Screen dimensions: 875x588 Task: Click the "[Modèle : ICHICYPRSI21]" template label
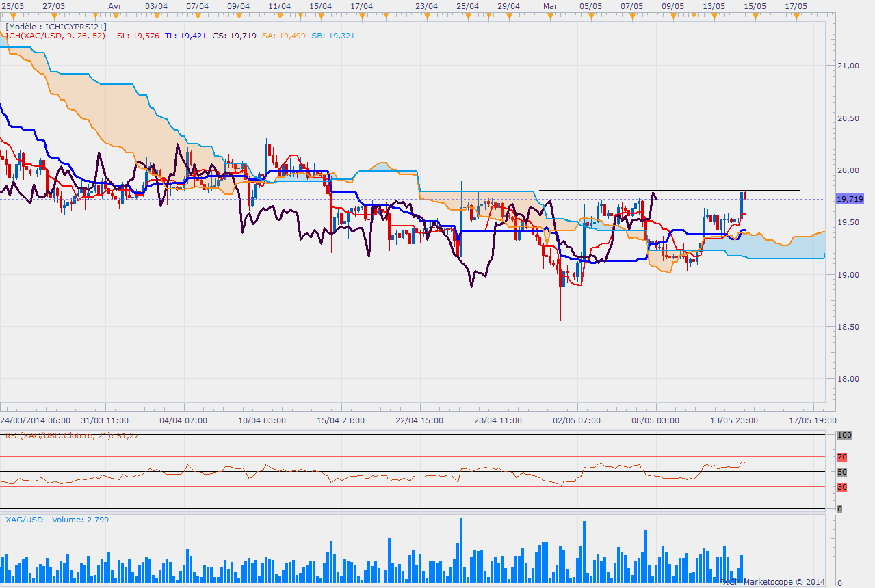56,27
